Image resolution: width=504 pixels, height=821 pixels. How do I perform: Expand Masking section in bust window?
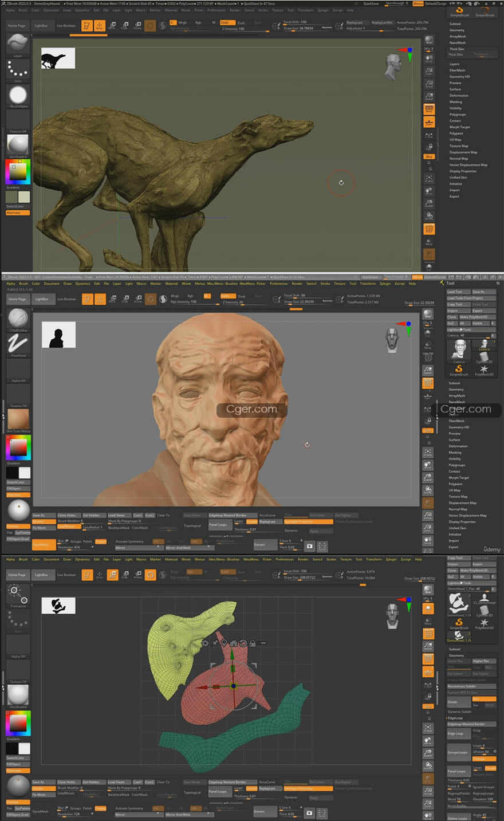(x=455, y=453)
